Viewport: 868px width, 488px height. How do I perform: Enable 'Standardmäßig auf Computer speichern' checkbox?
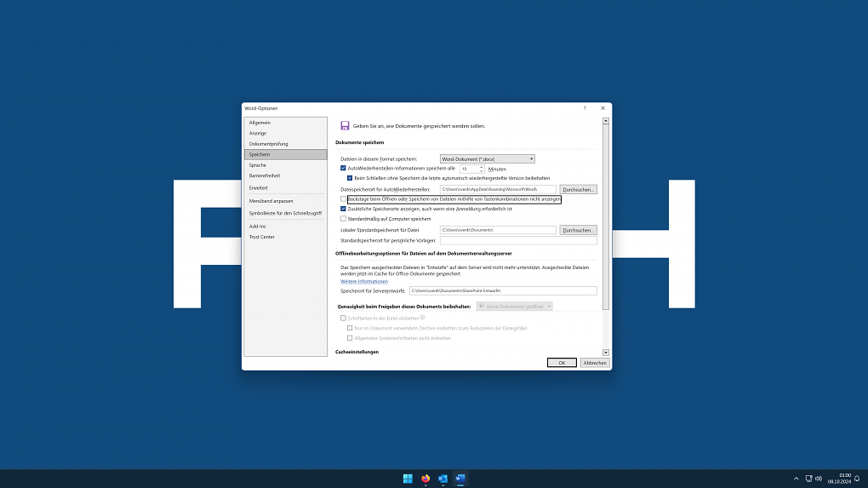point(343,219)
